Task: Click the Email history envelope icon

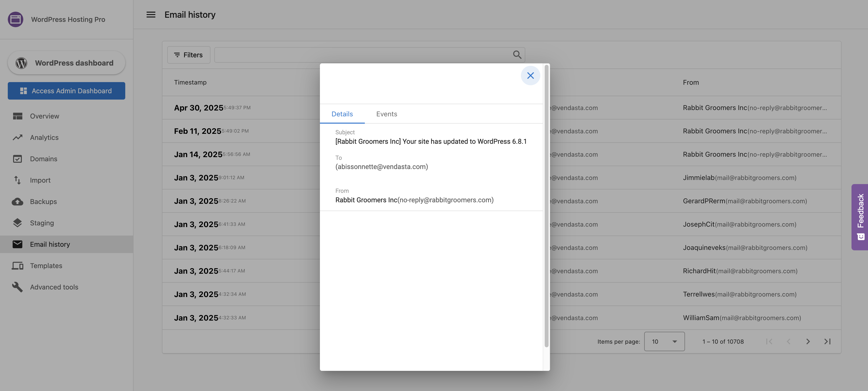Action: click(17, 244)
